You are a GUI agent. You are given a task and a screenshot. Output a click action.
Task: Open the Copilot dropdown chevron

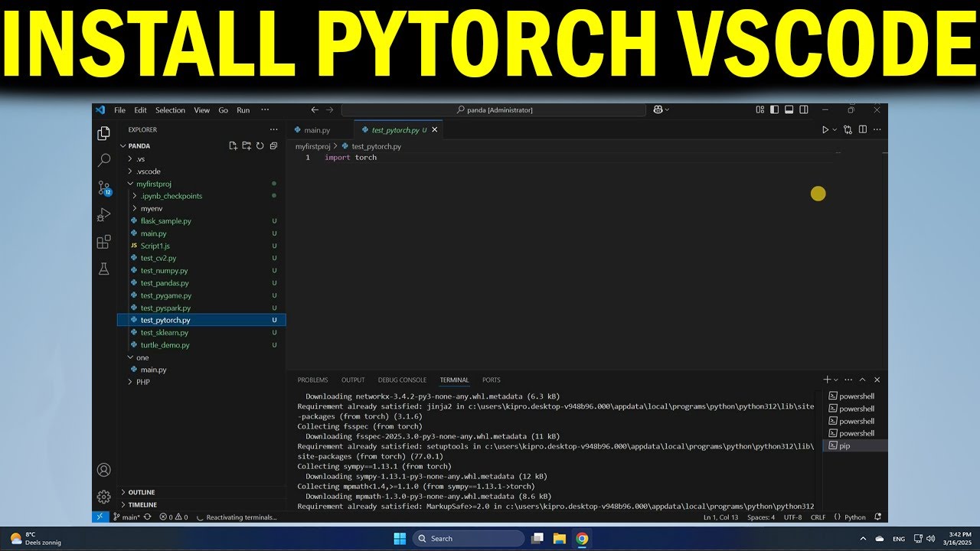pyautogui.click(x=667, y=110)
